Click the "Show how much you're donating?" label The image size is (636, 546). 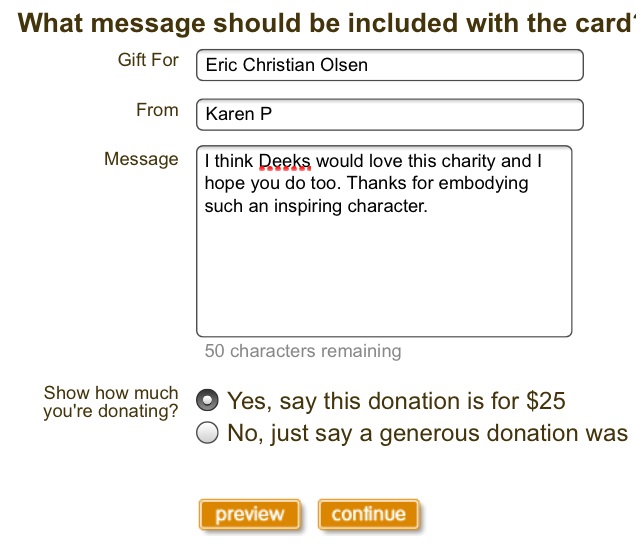click(x=111, y=401)
